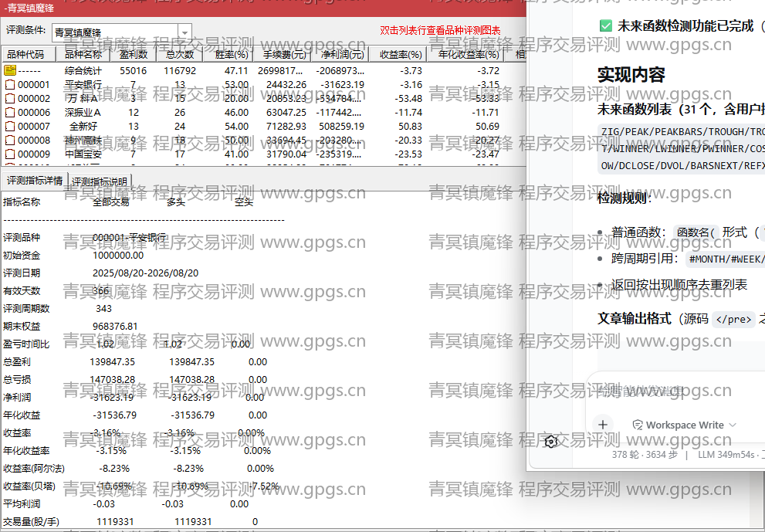This screenshot has width=765, height=532.
Task: Click the icon beside stock 000002
Action: pyautogui.click(x=10, y=98)
